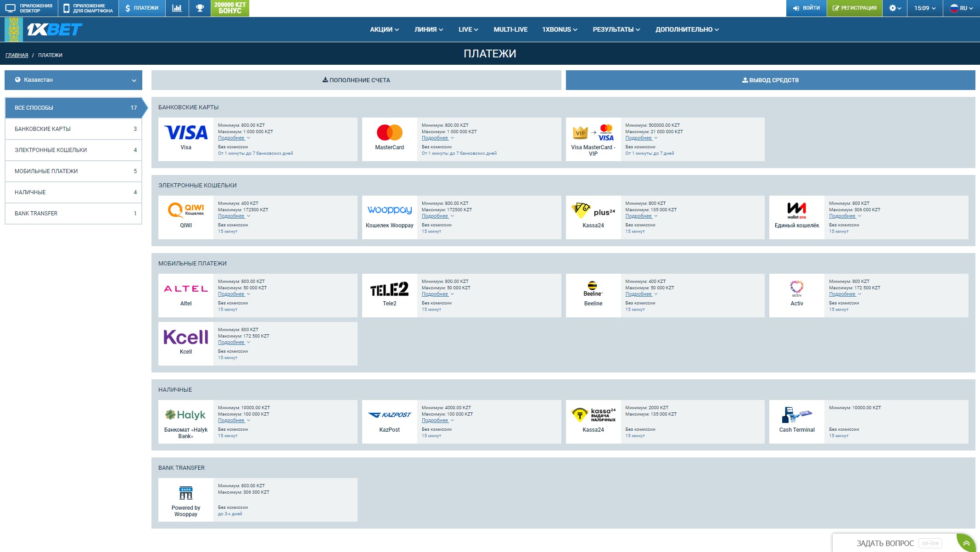
Task: Choose the Altel mobile payment logo
Action: (186, 289)
